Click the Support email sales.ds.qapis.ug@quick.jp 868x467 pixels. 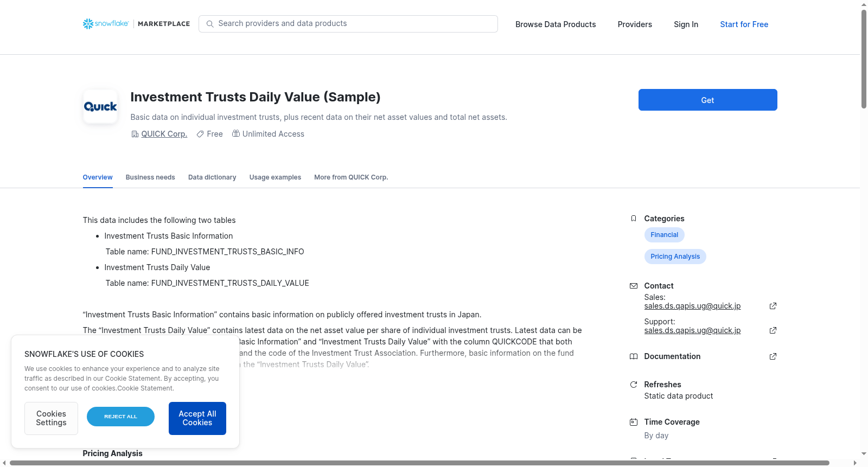[x=692, y=330]
